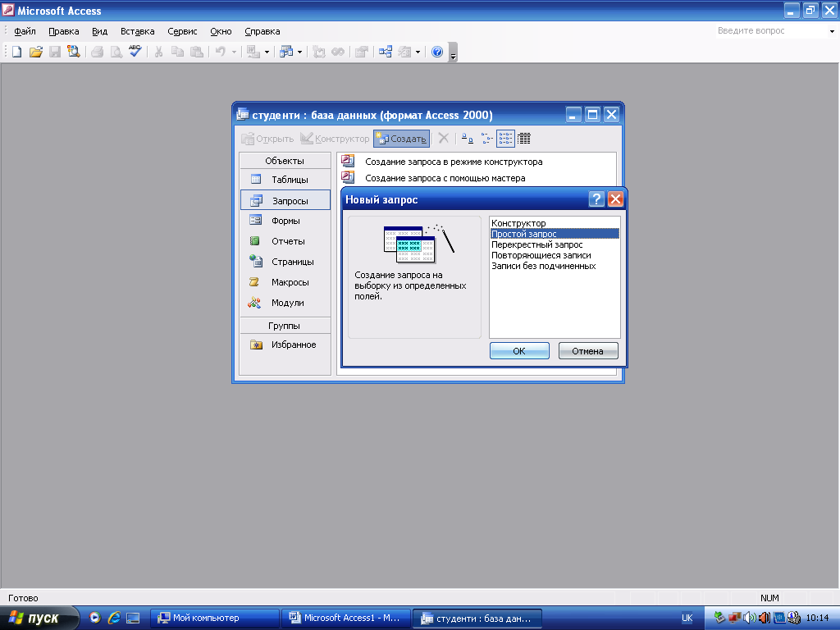Screen dimensions: 840x630
Task: Expand the Office Links dropdown arrow
Action: click(x=267, y=52)
